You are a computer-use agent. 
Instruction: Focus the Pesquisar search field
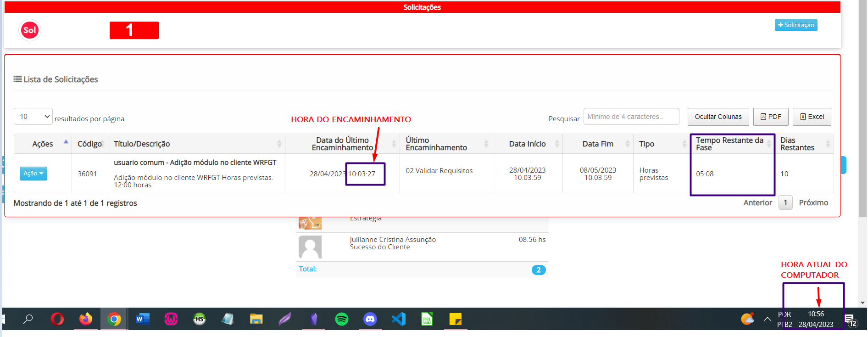pyautogui.click(x=631, y=117)
